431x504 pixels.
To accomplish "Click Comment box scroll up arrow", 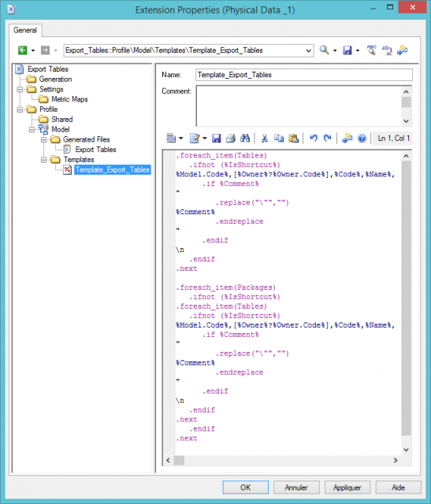I will pos(406,92).
